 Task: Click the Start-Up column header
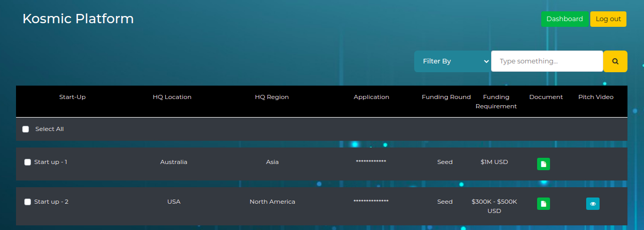click(72, 97)
